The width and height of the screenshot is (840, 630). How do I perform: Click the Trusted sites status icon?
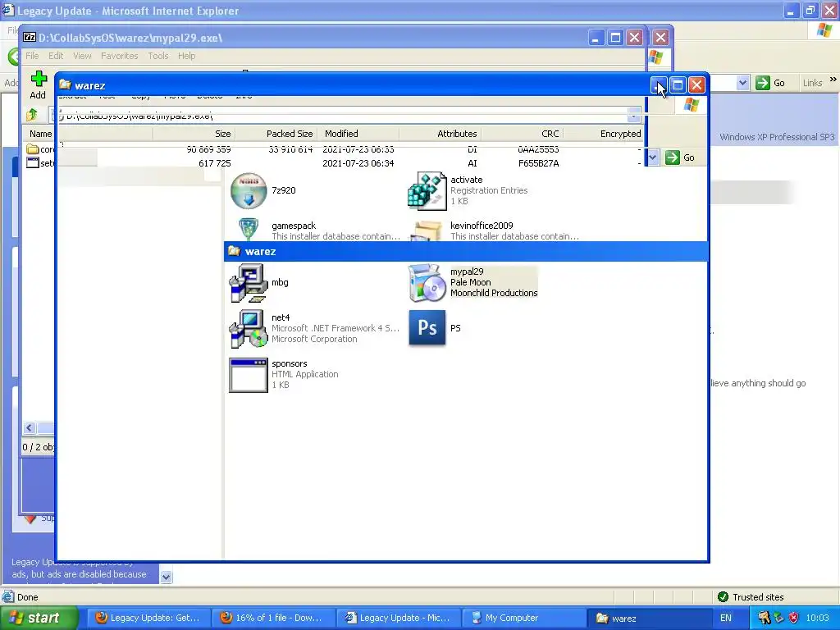click(x=723, y=597)
